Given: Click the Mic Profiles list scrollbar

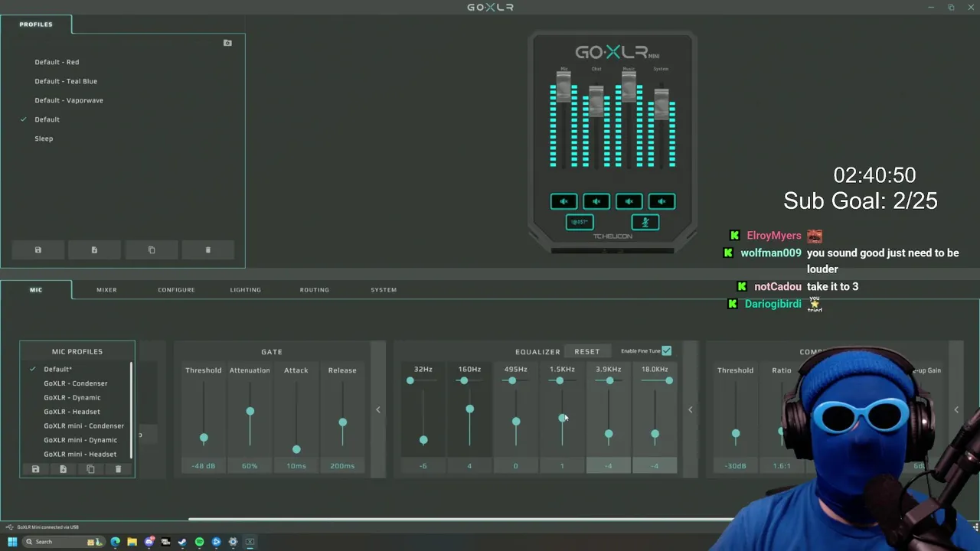Looking at the screenshot, I should pos(131,409).
